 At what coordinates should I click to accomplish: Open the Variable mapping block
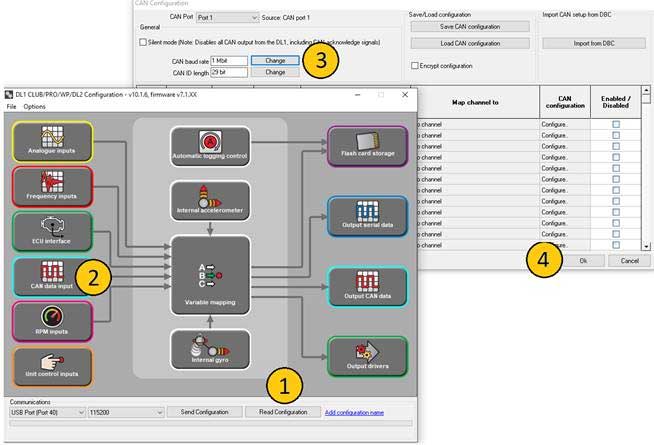click(209, 272)
